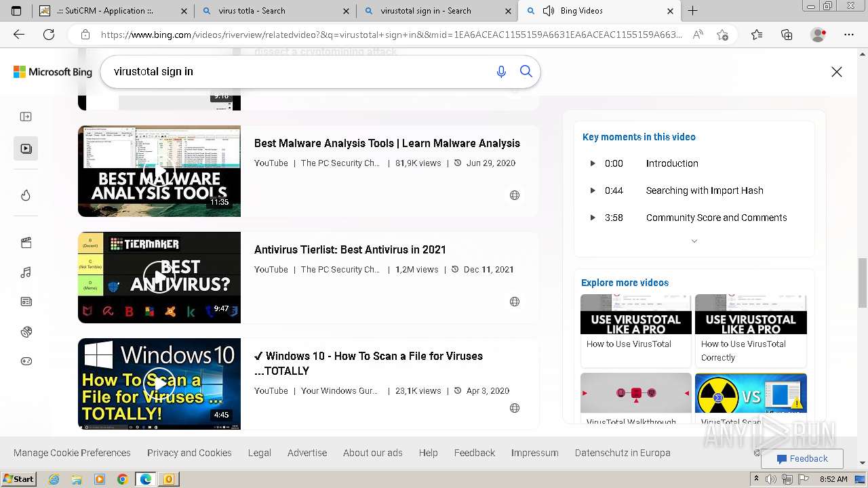Open Windows 10 How To Scan a File title

368,363
